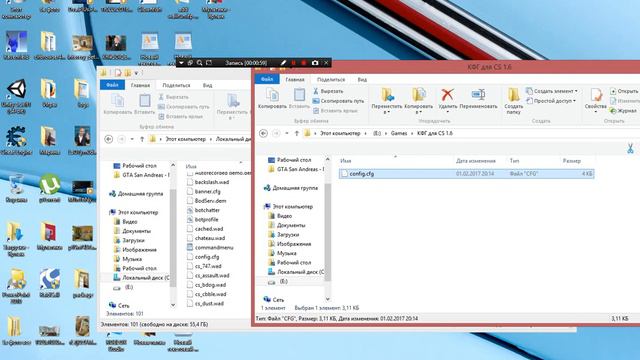
Task: Open the dropdown arrow at the recording toolbar's left
Action: tap(182, 63)
